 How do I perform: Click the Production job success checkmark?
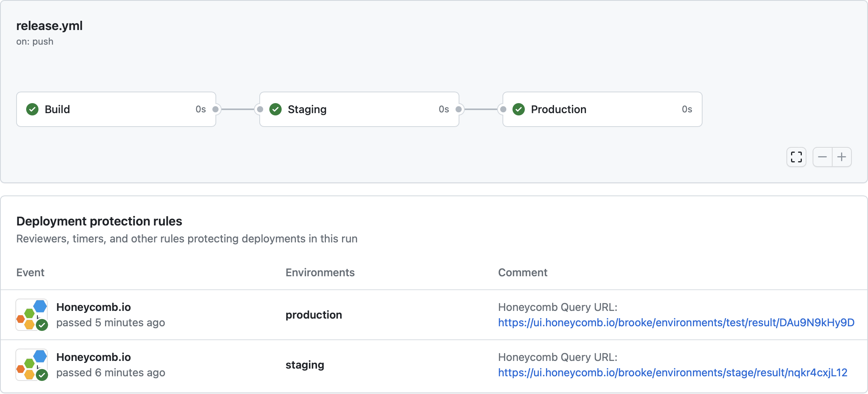[519, 109]
